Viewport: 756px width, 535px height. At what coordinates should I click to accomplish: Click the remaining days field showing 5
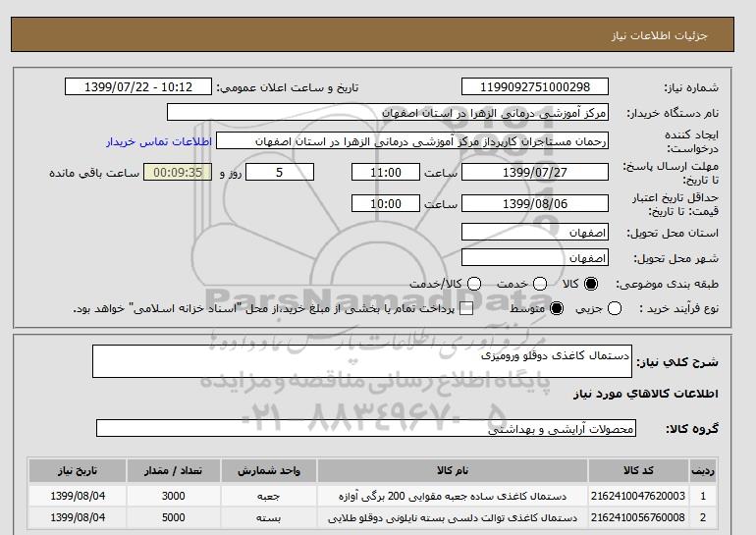click(x=280, y=172)
